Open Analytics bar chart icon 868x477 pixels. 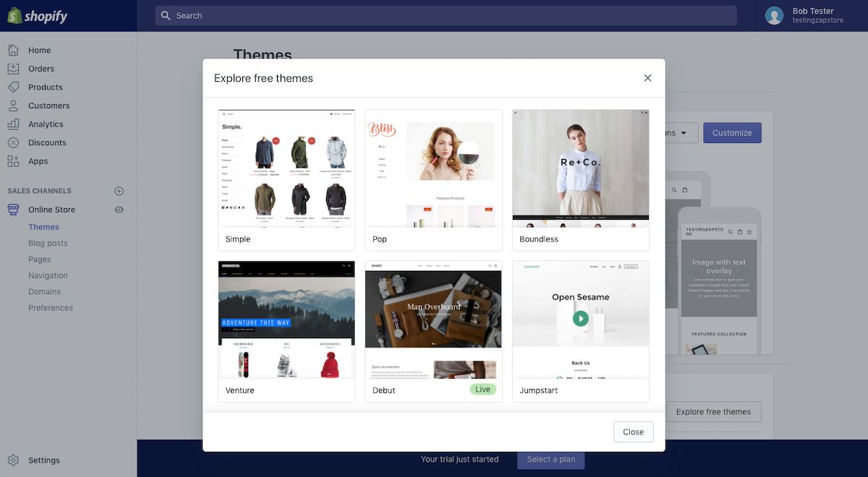pos(13,124)
